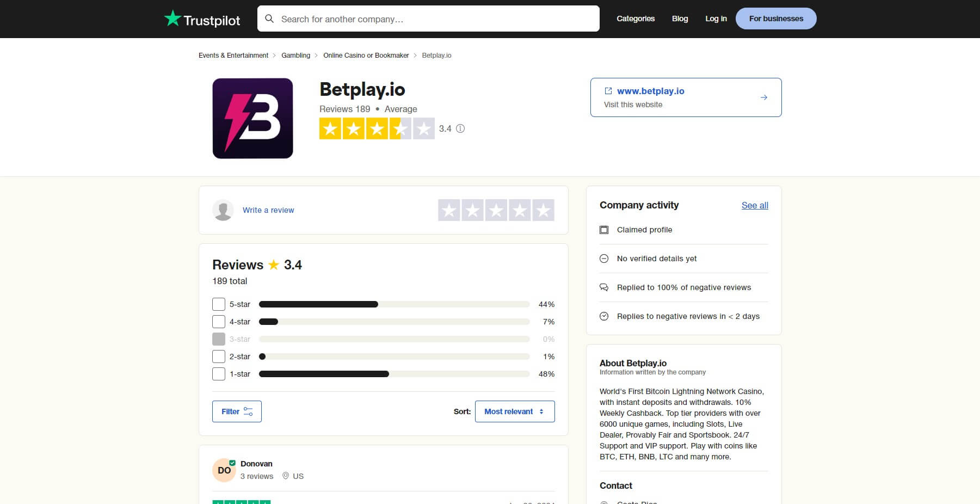Click the default user avatar near Write a review

coord(223,210)
